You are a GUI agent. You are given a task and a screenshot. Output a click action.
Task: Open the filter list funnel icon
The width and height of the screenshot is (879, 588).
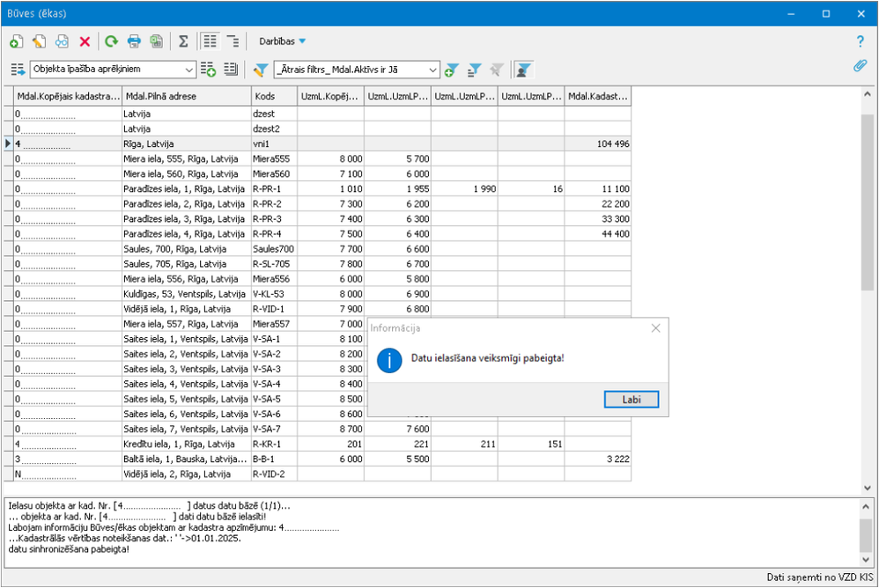point(474,70)
